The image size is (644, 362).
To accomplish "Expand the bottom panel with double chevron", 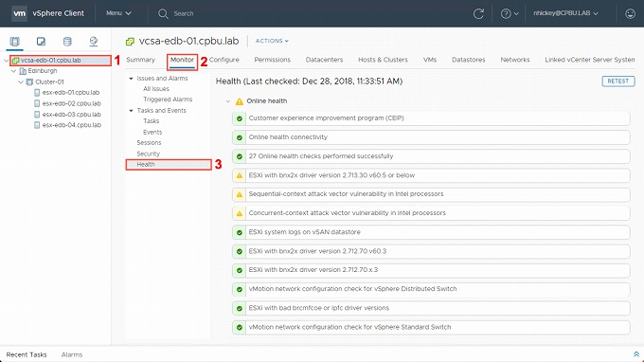I will coord(636,354).
